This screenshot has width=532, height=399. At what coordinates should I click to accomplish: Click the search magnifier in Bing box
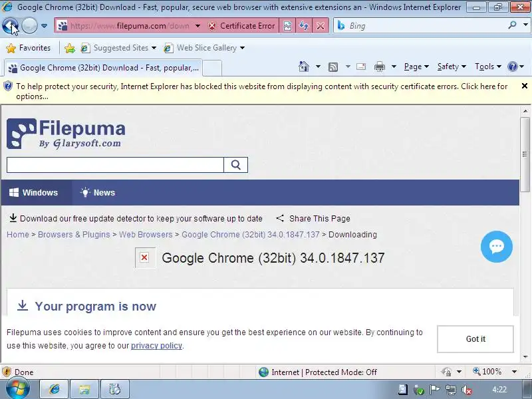point(512,25)
